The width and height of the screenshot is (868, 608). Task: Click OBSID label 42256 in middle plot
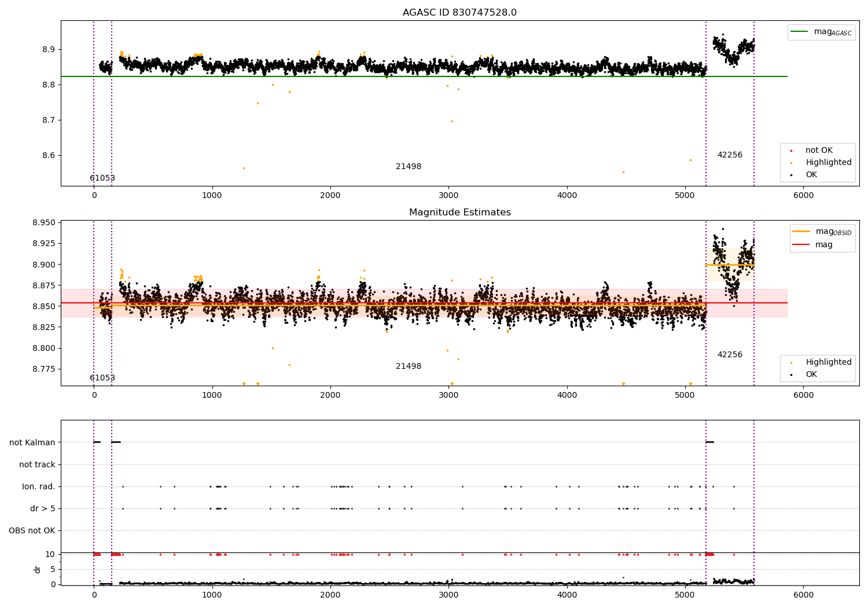pyautogui.click(x=730, y=355)
